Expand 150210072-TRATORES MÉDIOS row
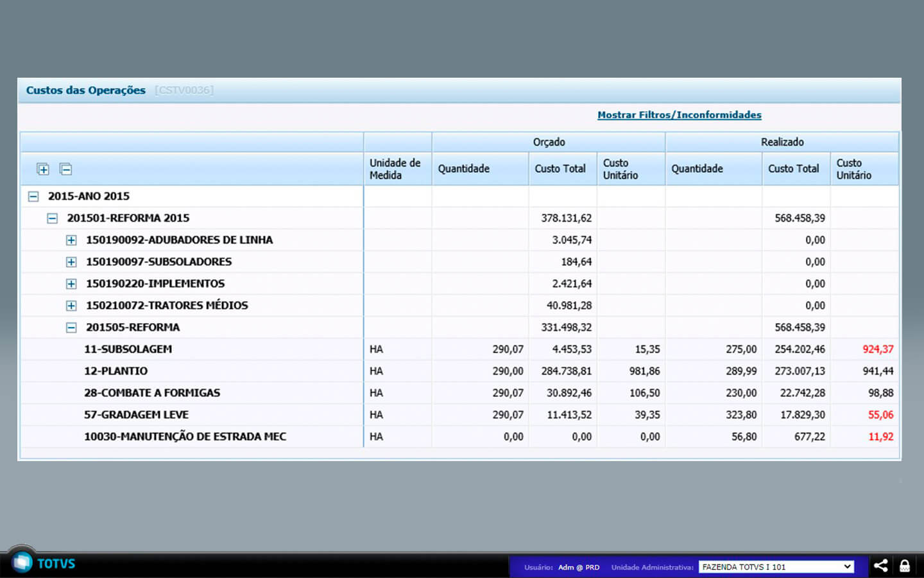The height and width of the screenshot is (578, 924). pos(71,306)
